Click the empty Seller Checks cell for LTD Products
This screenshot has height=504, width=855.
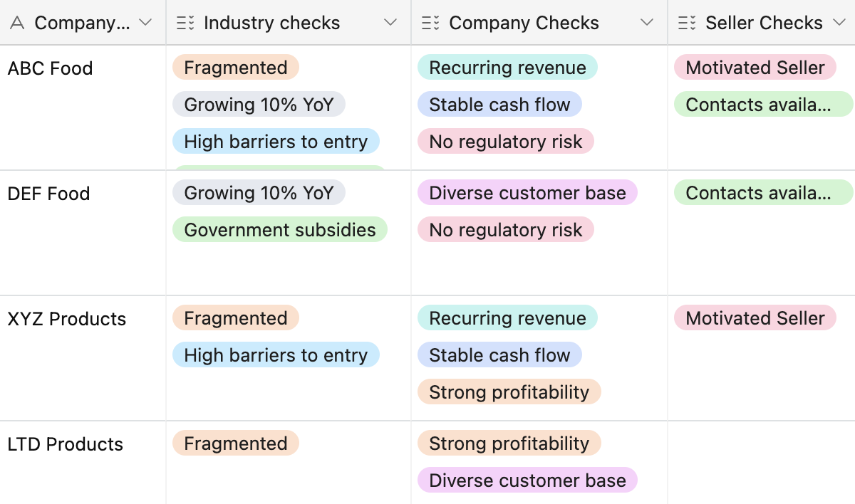pos(761,461)
